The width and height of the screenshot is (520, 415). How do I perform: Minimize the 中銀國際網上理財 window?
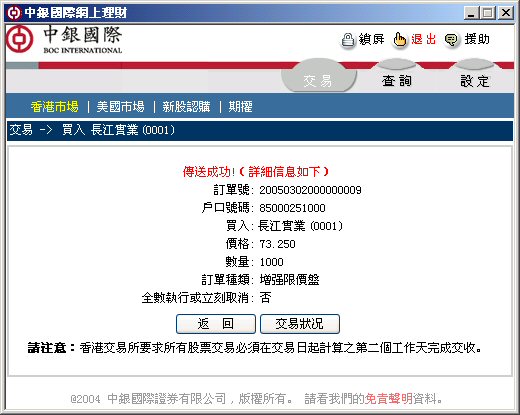[471, 13]
